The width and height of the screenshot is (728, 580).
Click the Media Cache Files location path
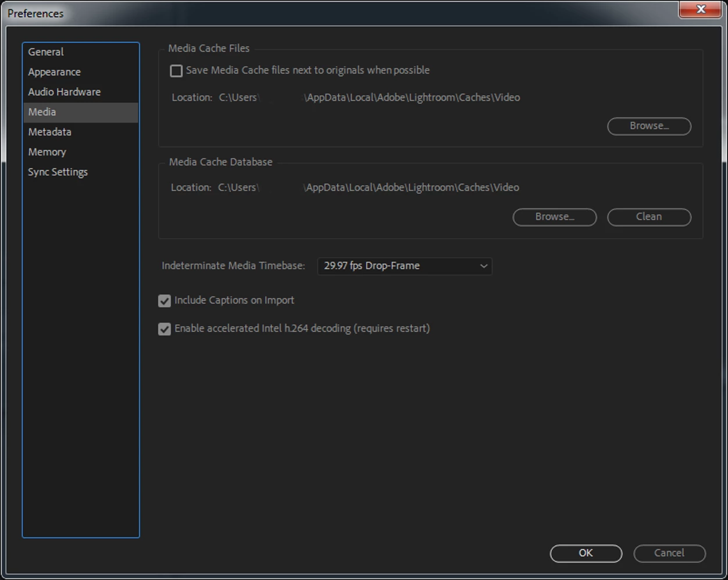tap(369, 98)
